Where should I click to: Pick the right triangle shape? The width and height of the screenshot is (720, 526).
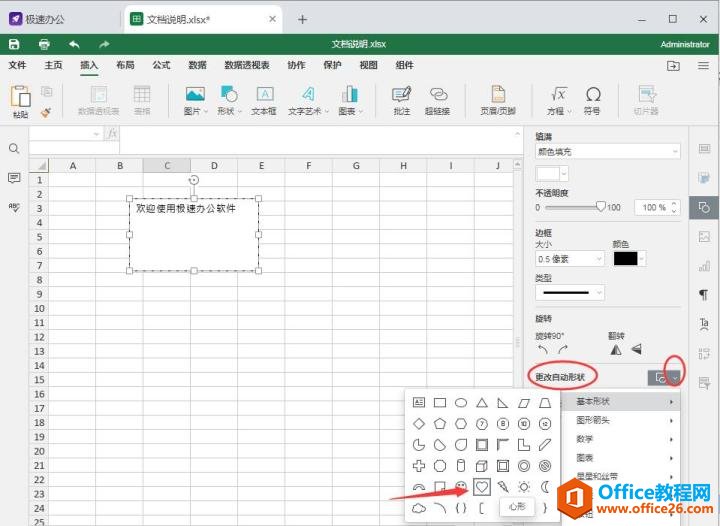503,403
